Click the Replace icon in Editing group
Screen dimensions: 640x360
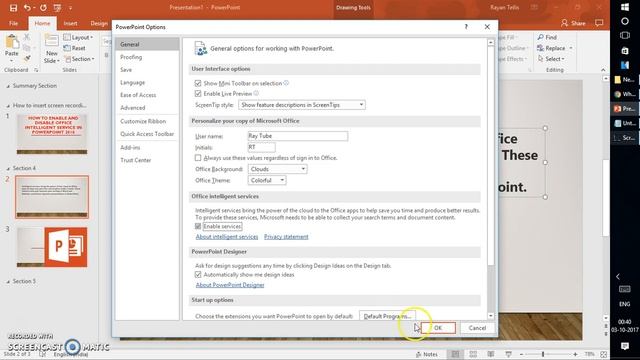pos(540,48)
